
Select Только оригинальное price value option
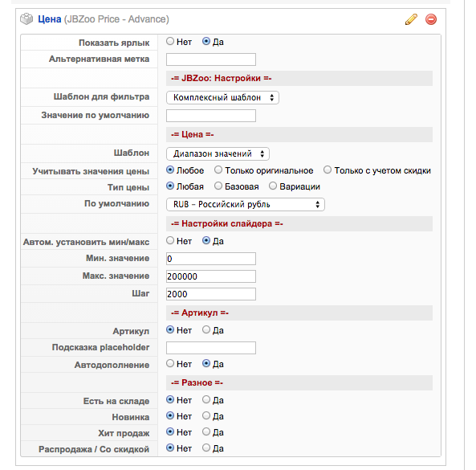218,170
